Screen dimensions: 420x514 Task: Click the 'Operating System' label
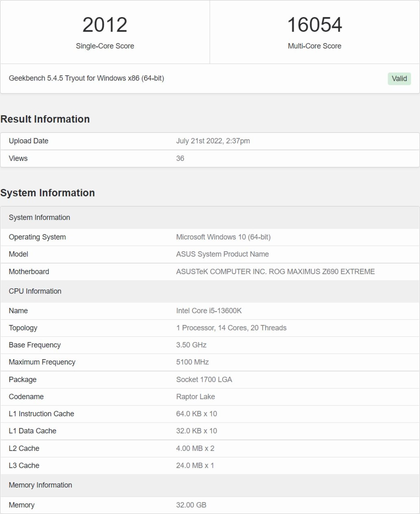coord(37,237)
